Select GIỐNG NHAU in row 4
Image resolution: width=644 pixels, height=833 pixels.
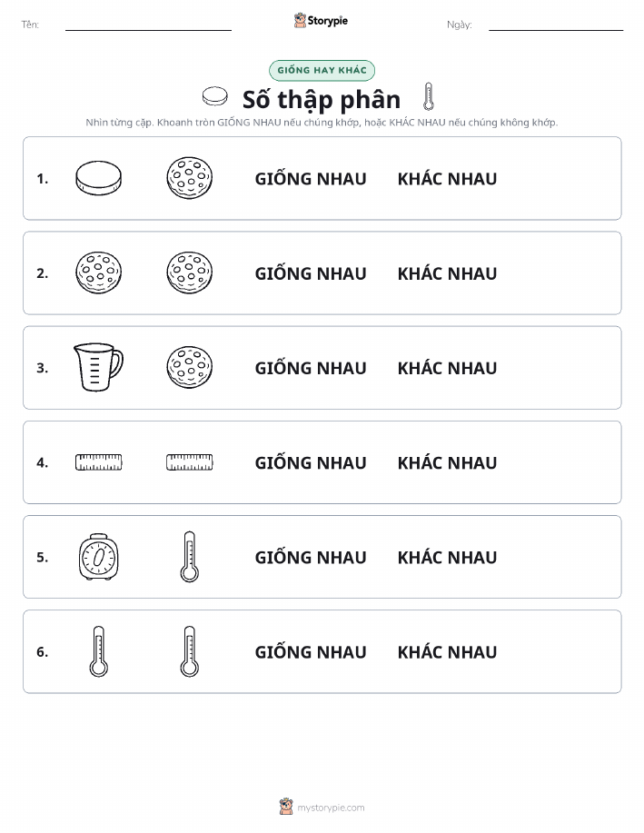[x=311, y=462]
